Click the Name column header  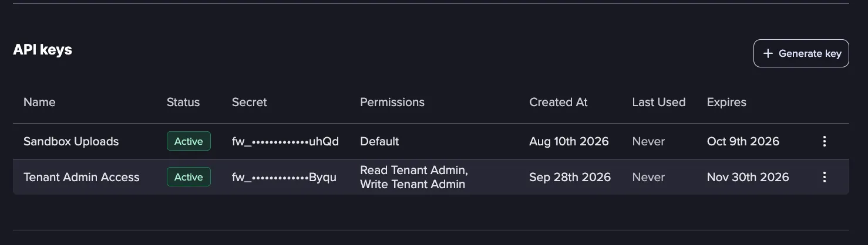tap(39, 102)
